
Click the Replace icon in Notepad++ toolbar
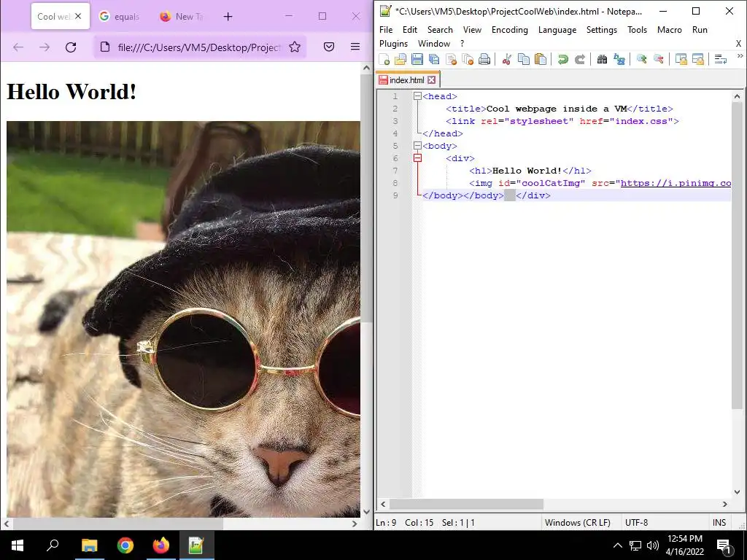619,59
